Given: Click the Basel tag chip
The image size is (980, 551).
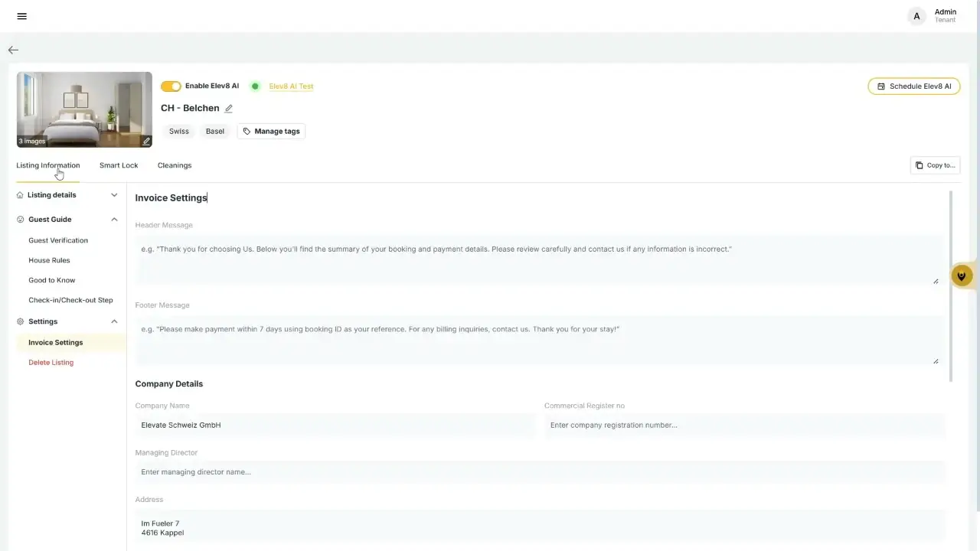Looking at the screenshot, I should [215, 131].
